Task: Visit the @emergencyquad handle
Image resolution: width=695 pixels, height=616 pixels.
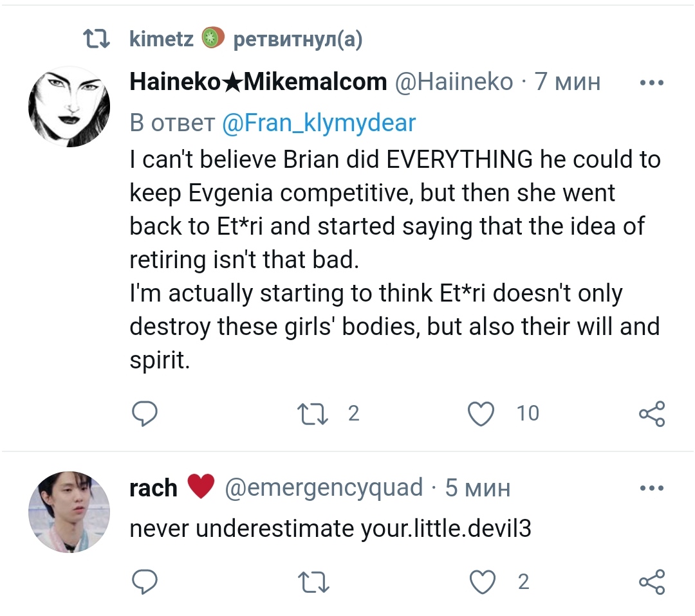Action: (324, 488)
